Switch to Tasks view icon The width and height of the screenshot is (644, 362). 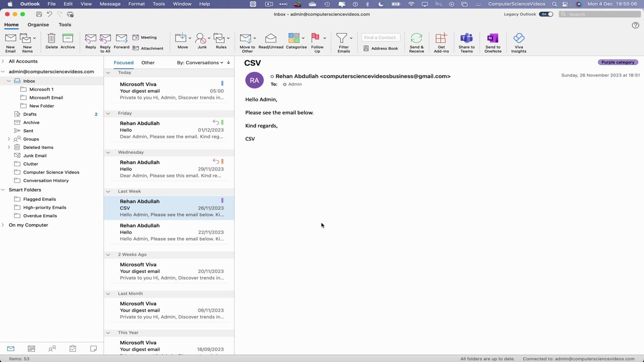point(72,348)
